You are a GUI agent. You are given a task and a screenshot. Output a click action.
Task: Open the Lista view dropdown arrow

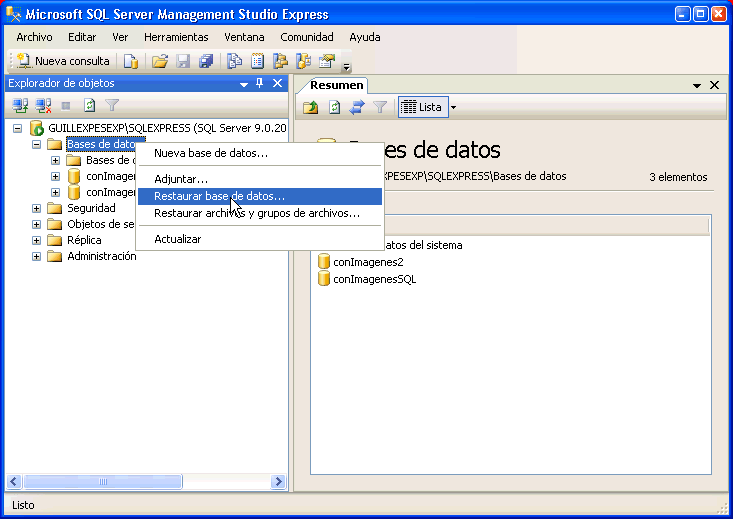[x=453, y=107]
